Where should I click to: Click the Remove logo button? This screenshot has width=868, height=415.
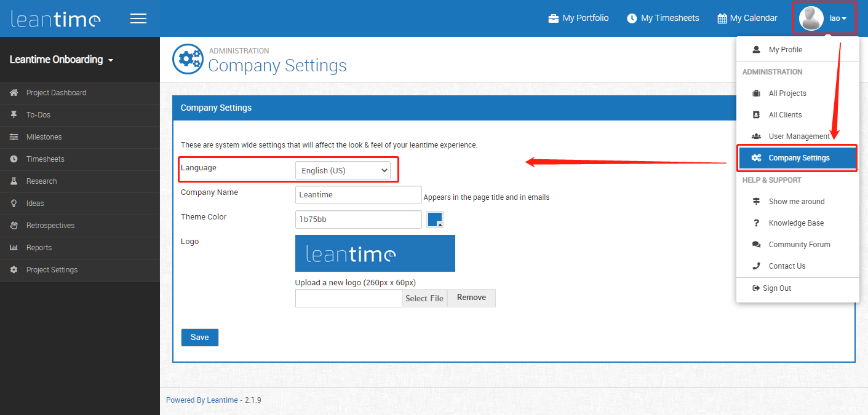coord(471,298)
